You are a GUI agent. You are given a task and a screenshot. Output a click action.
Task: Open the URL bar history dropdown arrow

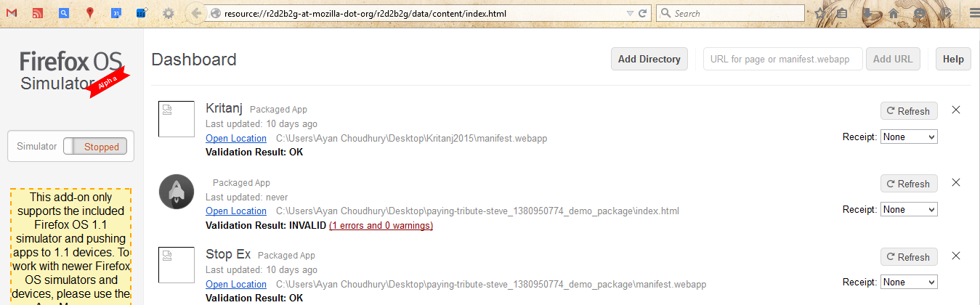click(630, 13)
